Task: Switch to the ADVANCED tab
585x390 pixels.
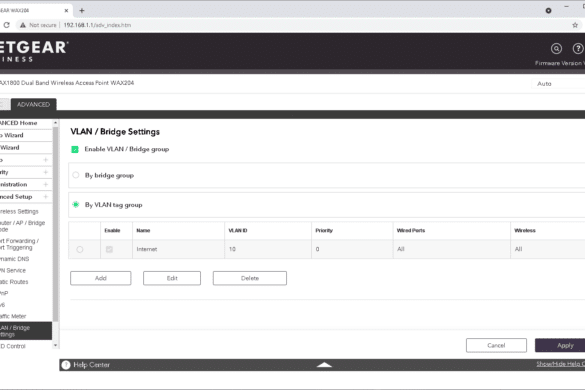Action: pos(33,104)
